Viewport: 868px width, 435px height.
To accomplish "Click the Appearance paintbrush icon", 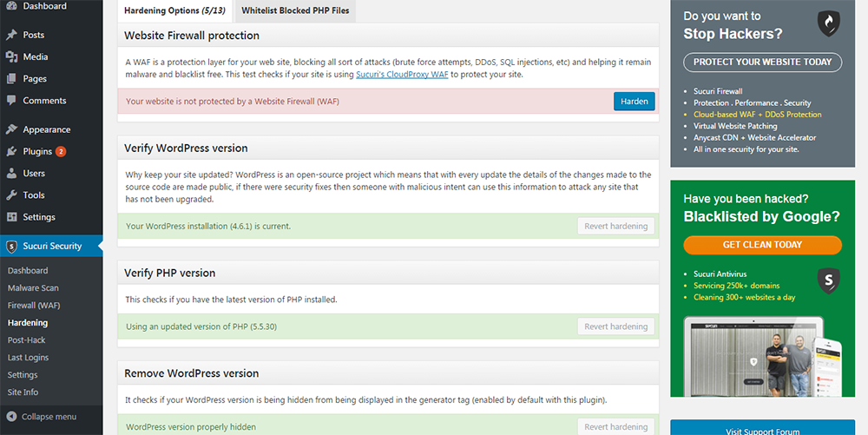I will coord(11,129).
